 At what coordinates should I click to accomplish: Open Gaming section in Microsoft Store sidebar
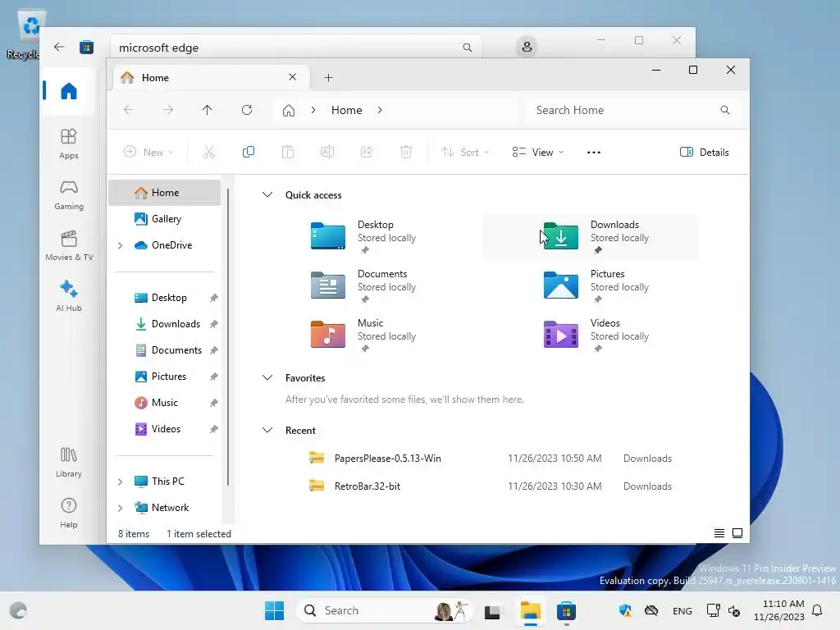point(69,194)
